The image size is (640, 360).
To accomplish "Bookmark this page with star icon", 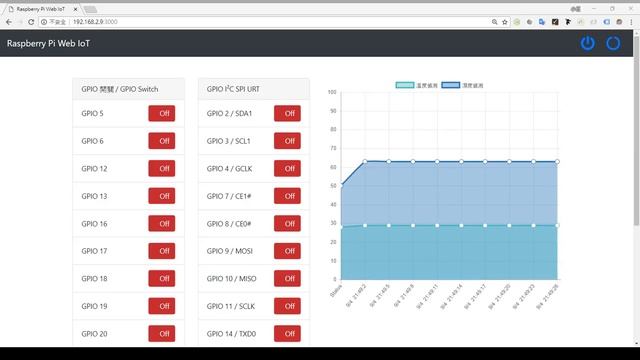I will 504,22.
